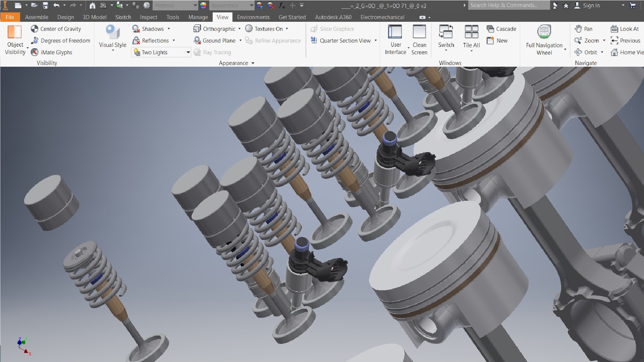Cascade the open windows
This screenshot has width=644, height=362.
tap(501, 29)
